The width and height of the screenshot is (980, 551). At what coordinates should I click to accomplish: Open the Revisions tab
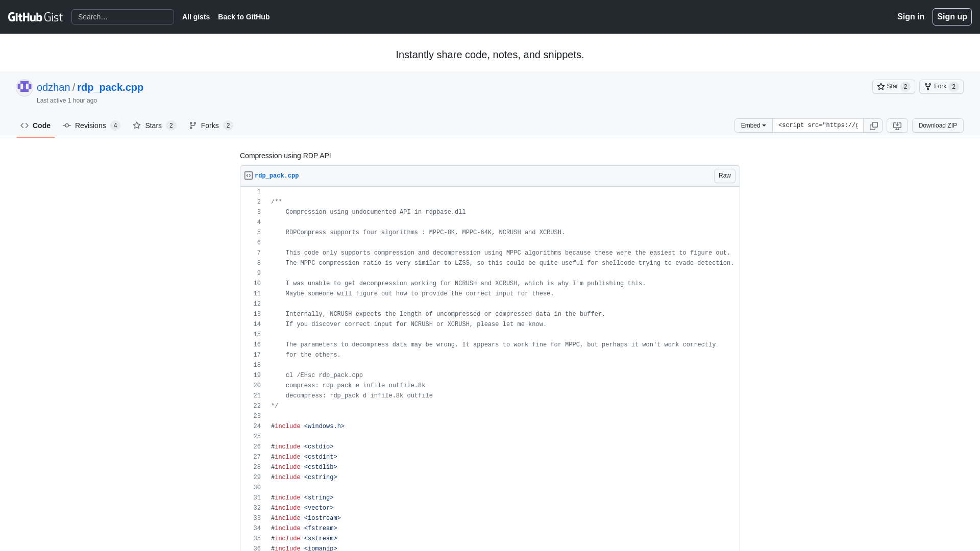(91, 126)
